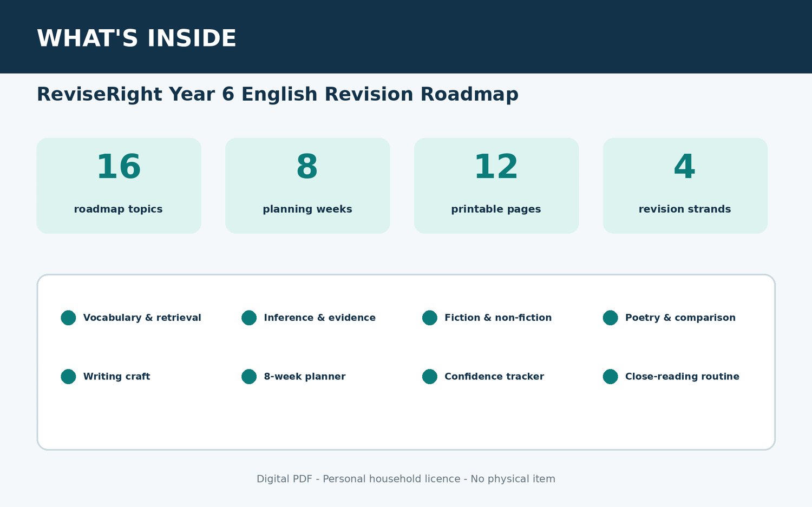Image resolution: width=812 pixels, height=507 pixels.
Task: Click the "Fiction & non-fiction" text
Action: pos(498,318)
